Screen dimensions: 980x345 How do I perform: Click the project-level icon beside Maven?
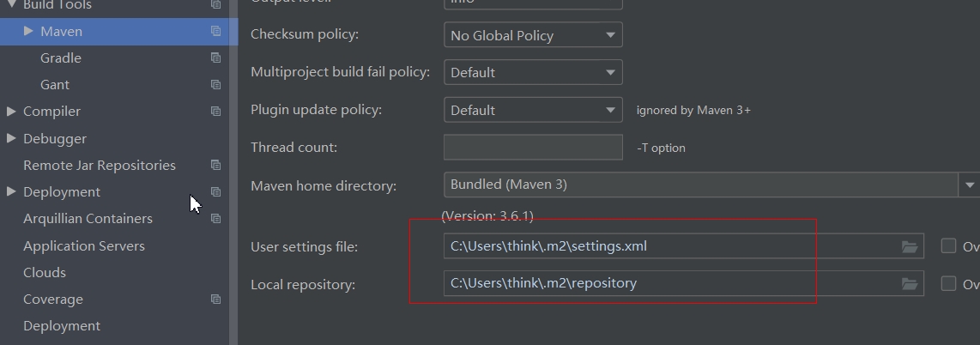point(215,31)
